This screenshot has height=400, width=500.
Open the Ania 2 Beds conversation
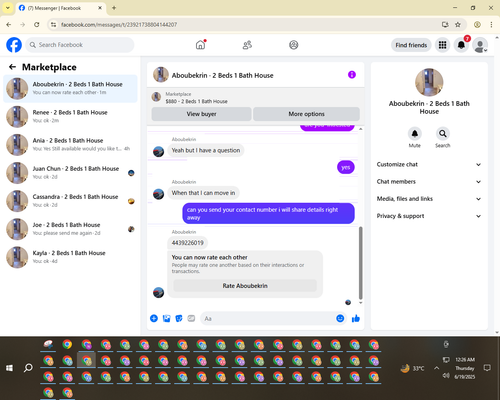point(70,144)
